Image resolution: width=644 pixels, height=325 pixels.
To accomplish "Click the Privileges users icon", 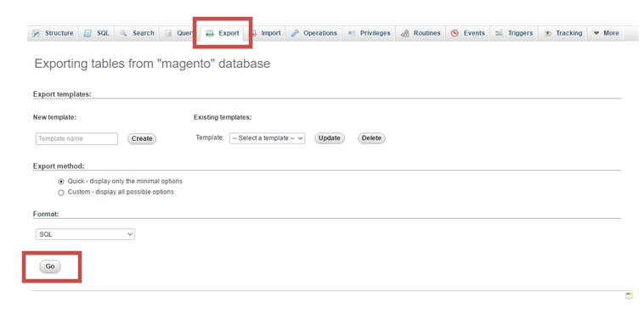I will tap(352, 33).
